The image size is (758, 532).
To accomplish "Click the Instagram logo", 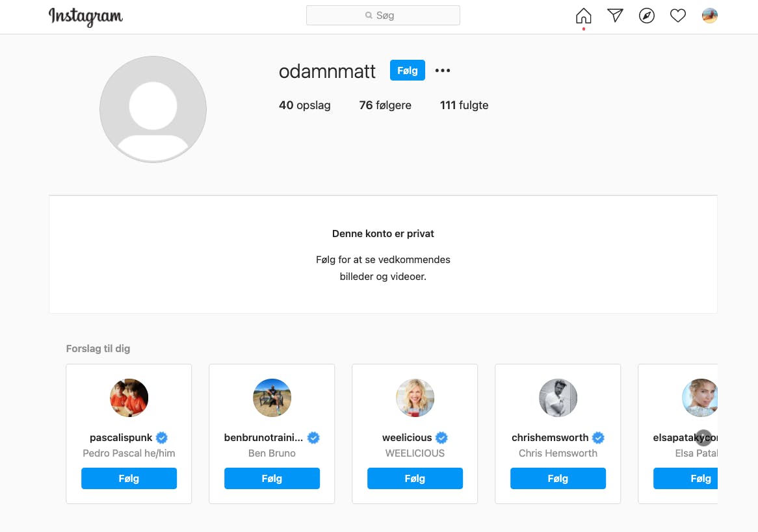I will (85, 16).
